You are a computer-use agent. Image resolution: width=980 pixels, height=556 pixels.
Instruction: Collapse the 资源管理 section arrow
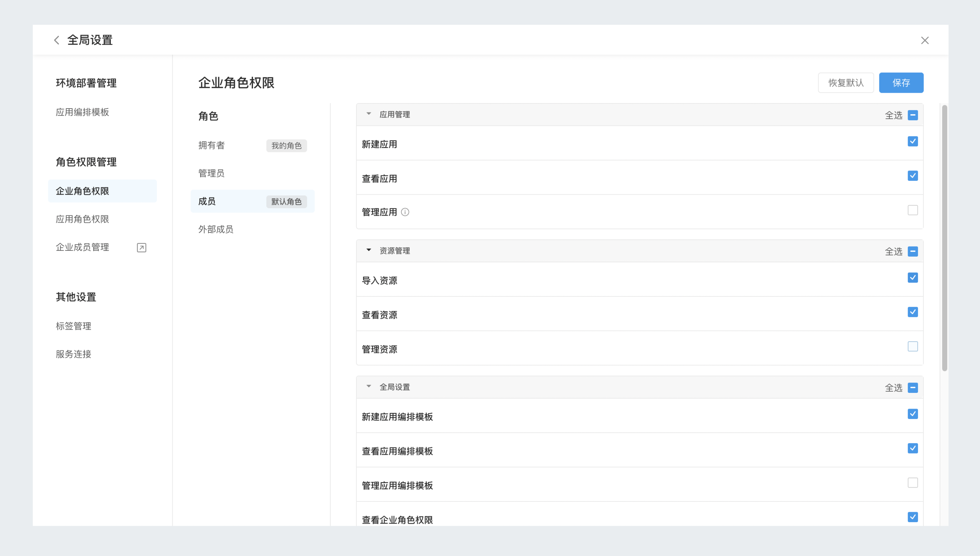(x=369, y=250)
